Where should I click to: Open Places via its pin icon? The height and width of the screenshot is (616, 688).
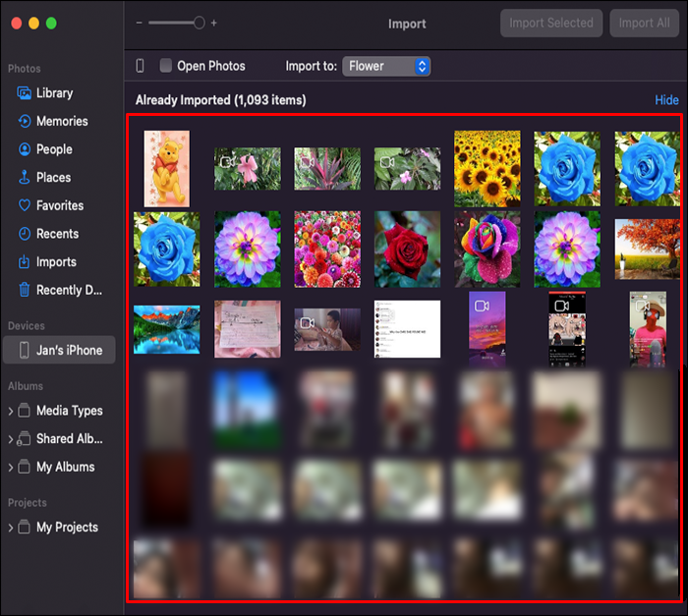point(25,177)
